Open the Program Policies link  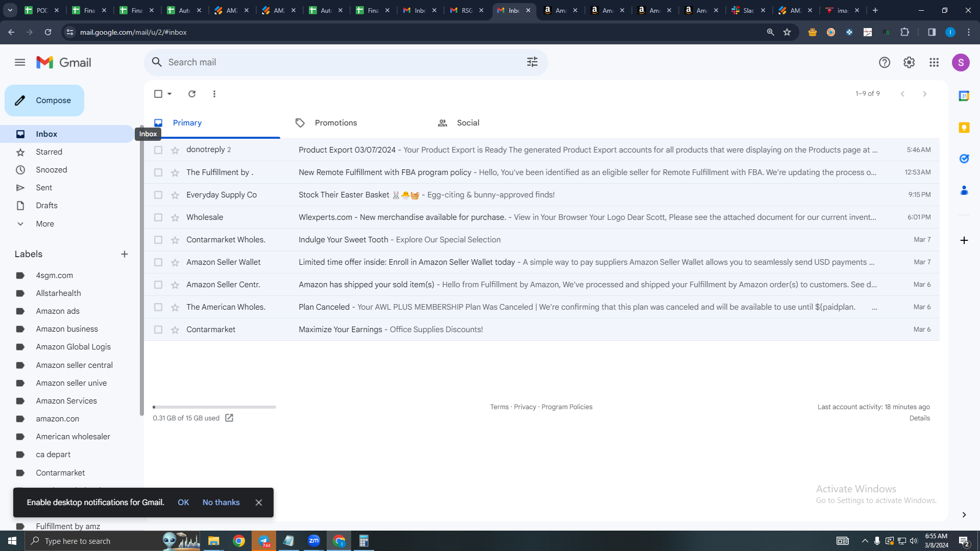click(x=567, y=407)
